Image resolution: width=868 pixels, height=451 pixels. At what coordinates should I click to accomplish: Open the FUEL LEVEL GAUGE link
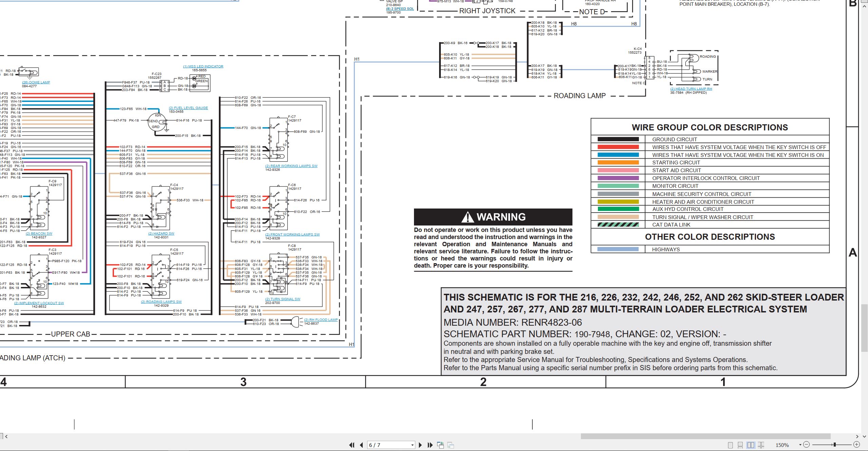click(188, 108)
